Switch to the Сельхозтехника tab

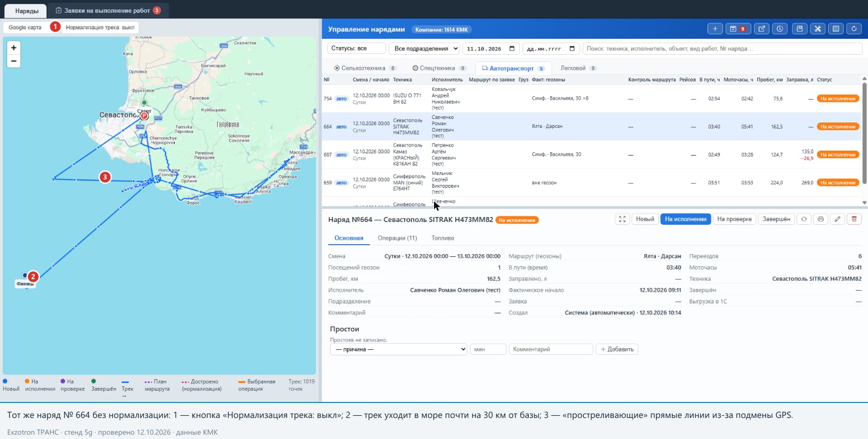click(365, 68)
